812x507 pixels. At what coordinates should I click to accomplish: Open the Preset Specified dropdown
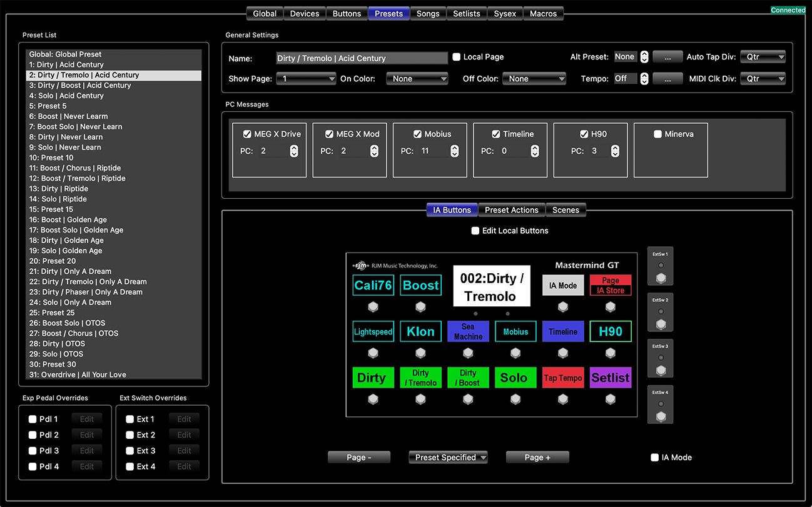point(448,458)
